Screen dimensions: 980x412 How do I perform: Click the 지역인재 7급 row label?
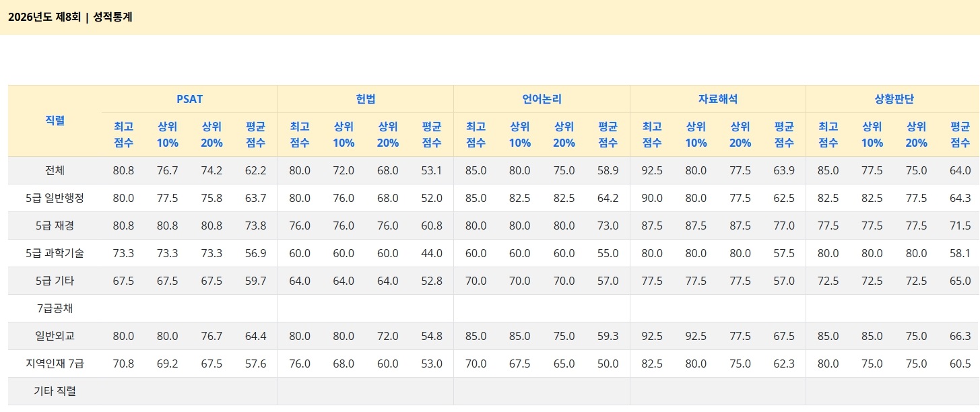pos(55,364)
